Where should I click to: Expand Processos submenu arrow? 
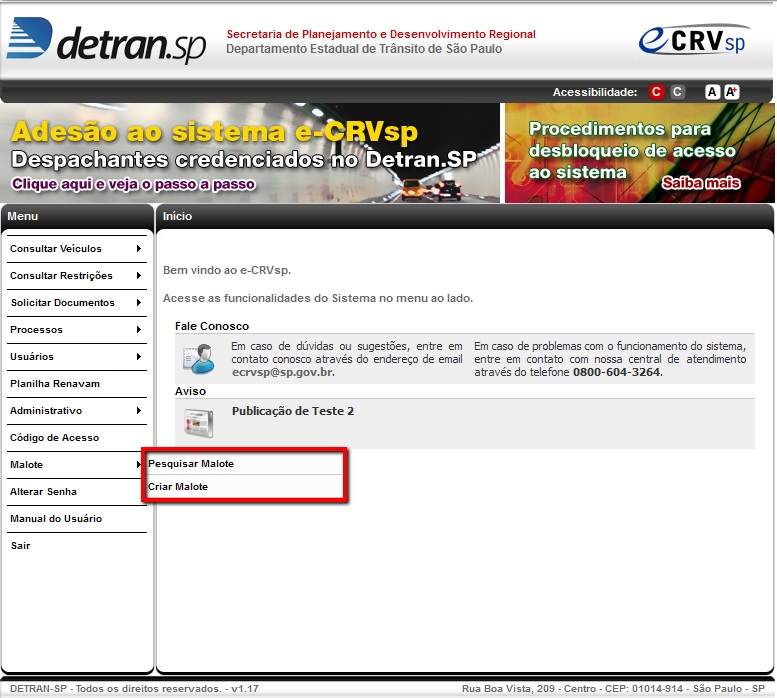coord(139,329)
